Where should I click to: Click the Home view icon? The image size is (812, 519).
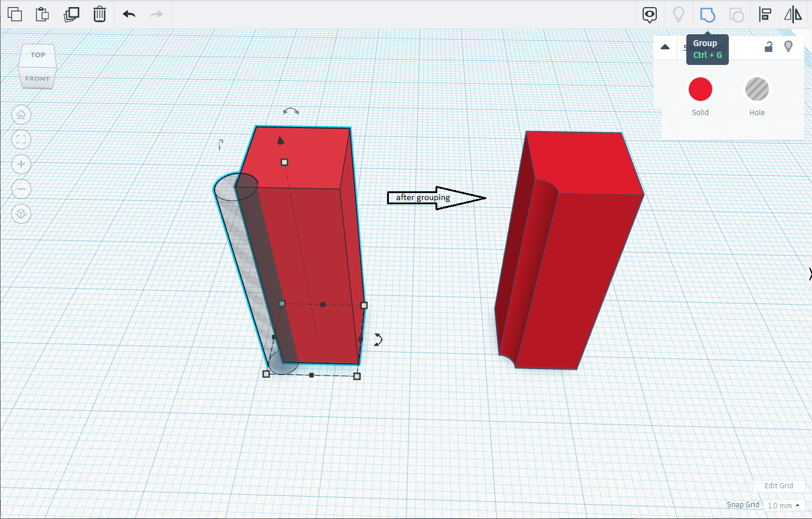21,115
